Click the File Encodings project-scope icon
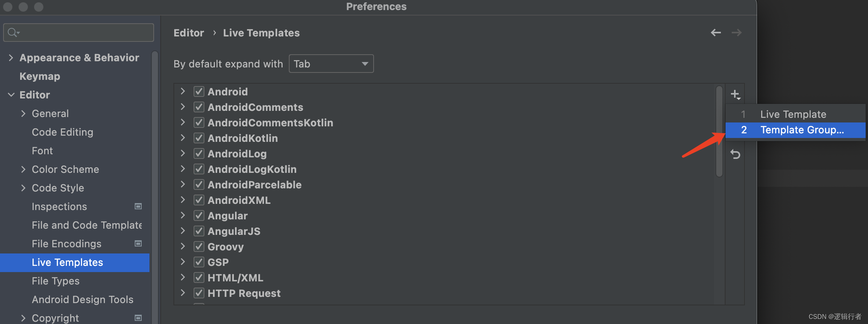 point(138,243)
